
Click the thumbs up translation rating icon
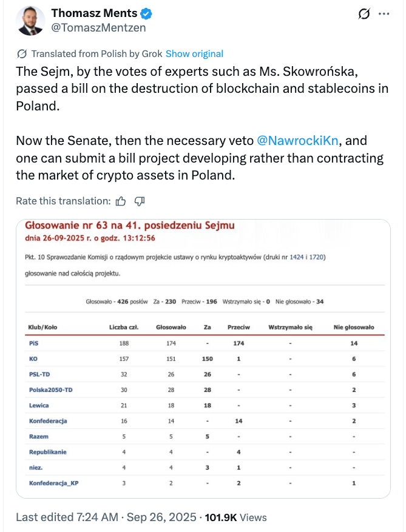coord(121,201)
